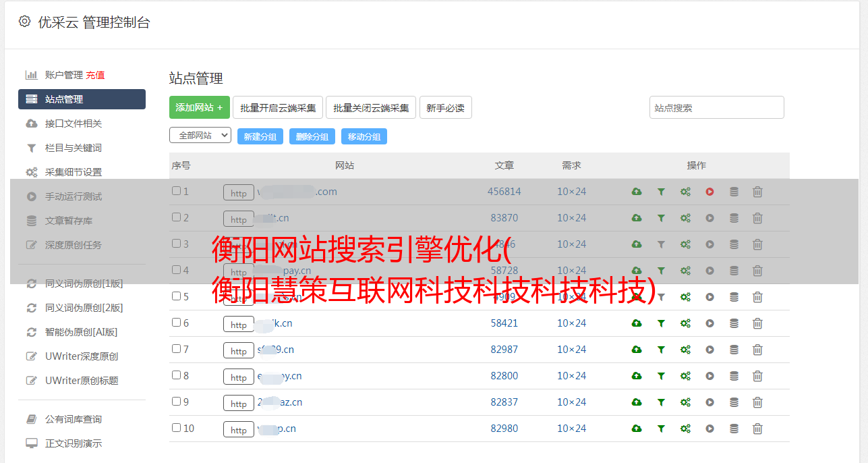
Task: Click trash icon in row 9
Action: pos(757,402)
